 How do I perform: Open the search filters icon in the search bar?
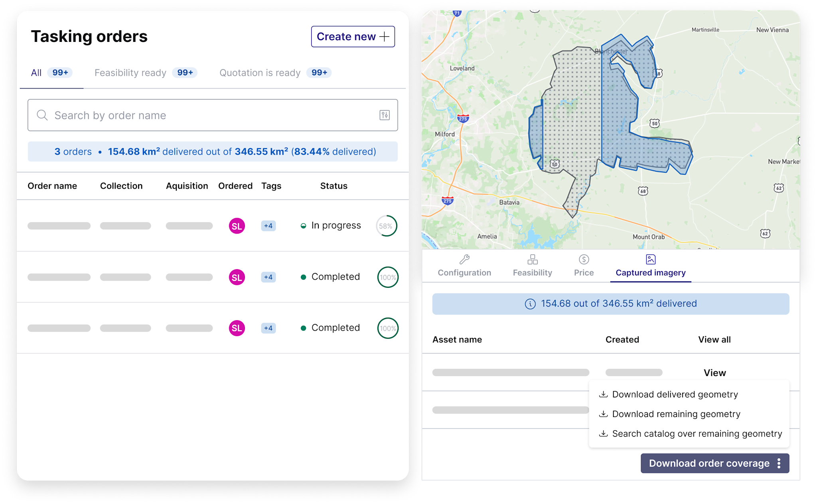384,115
